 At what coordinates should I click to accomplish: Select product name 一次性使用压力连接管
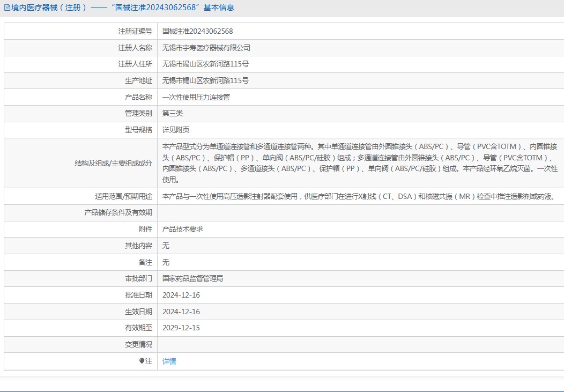pos(196,98)
